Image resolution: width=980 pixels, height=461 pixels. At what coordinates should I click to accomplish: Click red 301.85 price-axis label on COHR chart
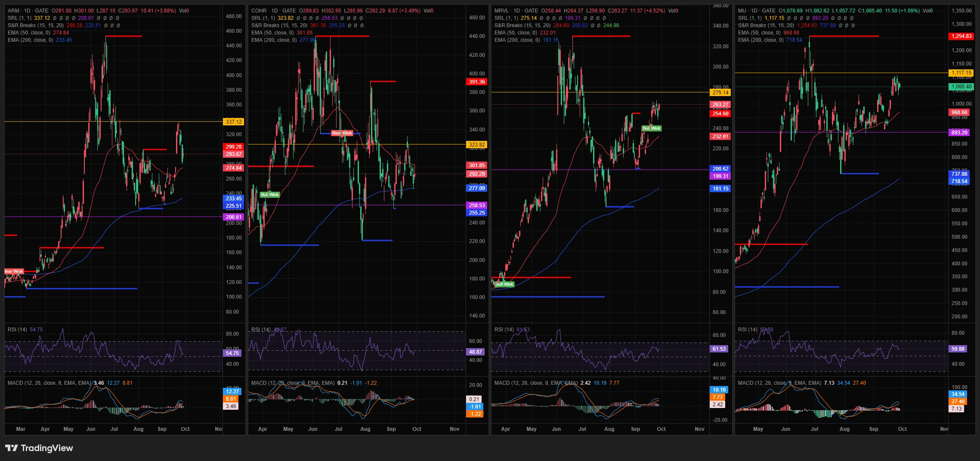tap(477, 165)
